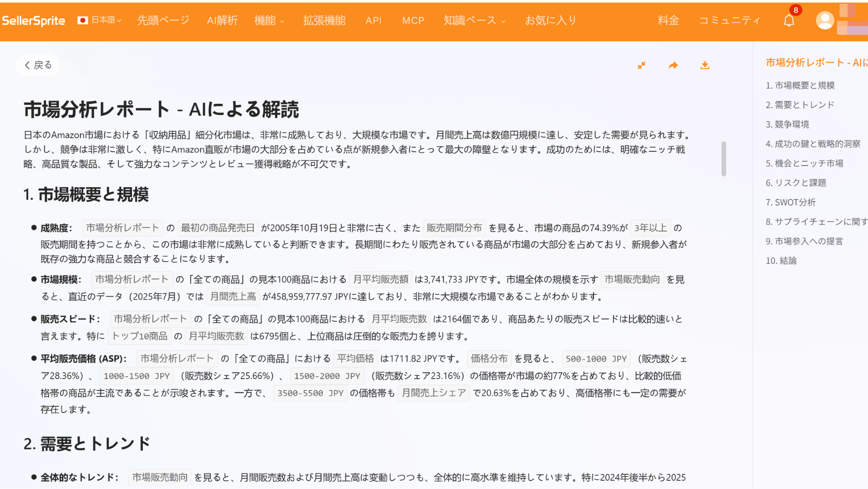
Task: Jump to 6. リスクと課題 in outline
Action: (x=796, y=182)
